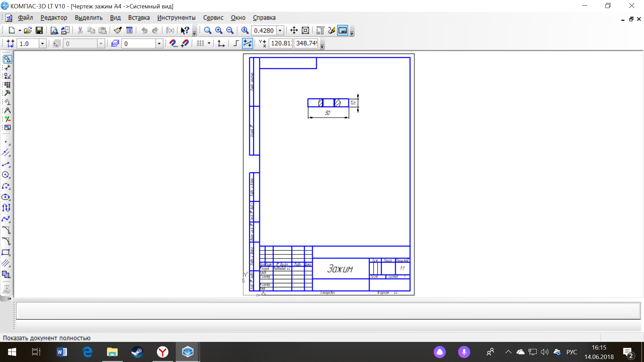644x362 pixels.
Task: Toggle the grid display button
Action: (200, 43)
